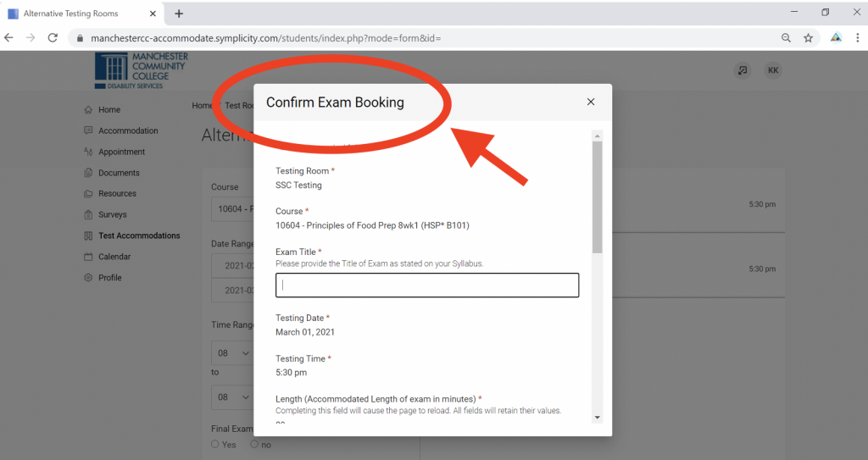Click the second Date Range field

click(x=232, y=290)
